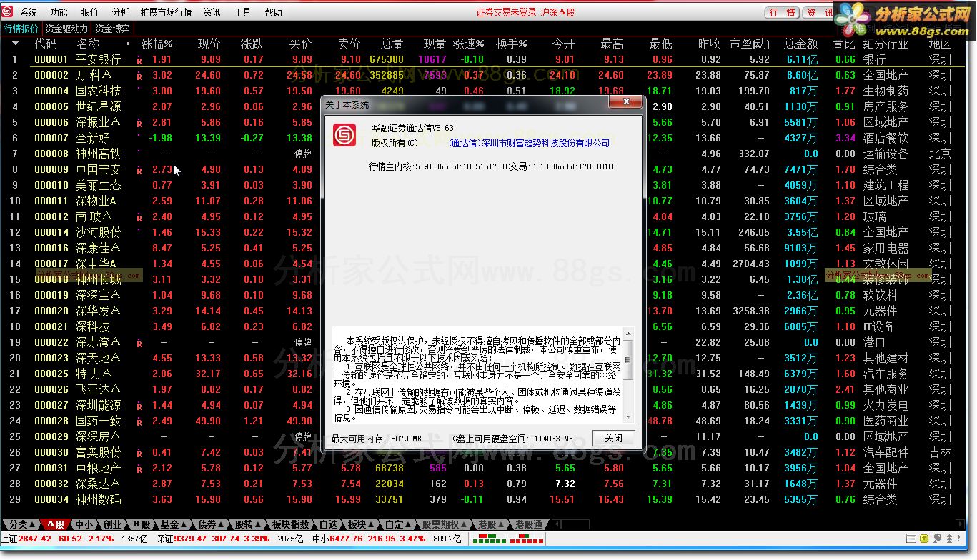The image size is (977, 560).
Task: Click the 证券交易未登录 status text
Action: [505, 12]
